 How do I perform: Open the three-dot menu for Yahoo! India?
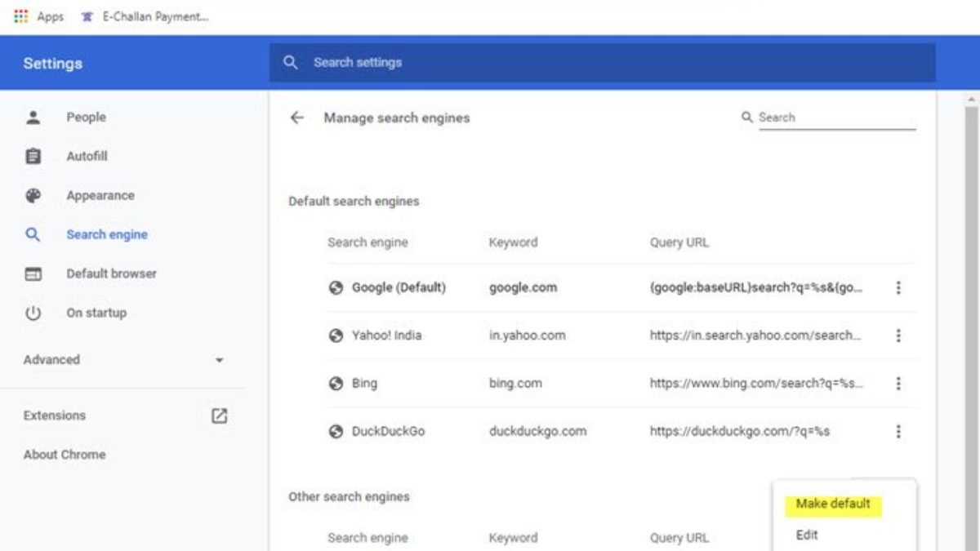tap(898, 335)
